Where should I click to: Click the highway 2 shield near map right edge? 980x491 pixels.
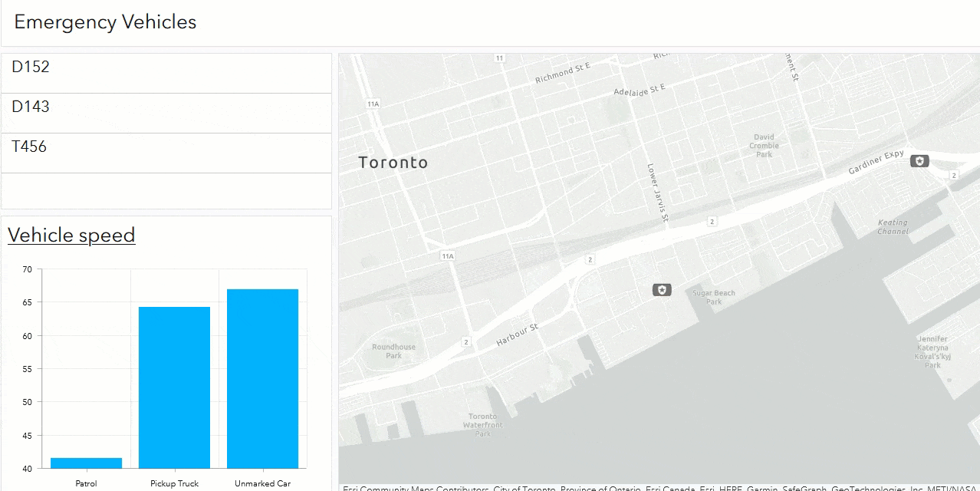pos(953,175)
